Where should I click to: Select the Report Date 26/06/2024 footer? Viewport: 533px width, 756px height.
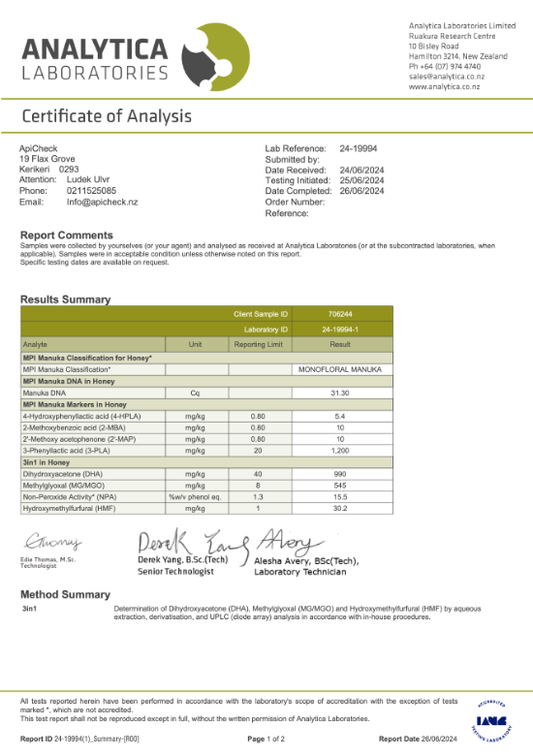tap(418, 739)
